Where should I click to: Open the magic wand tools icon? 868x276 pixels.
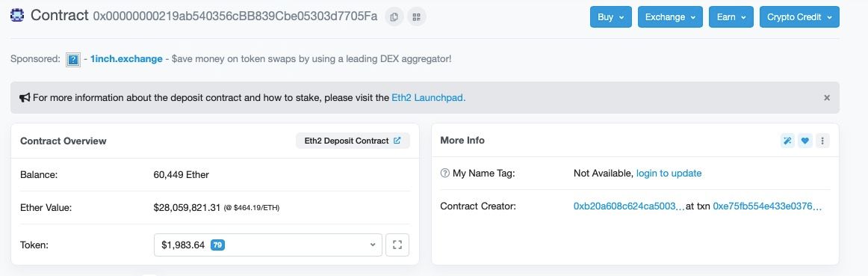coord(787,141)
